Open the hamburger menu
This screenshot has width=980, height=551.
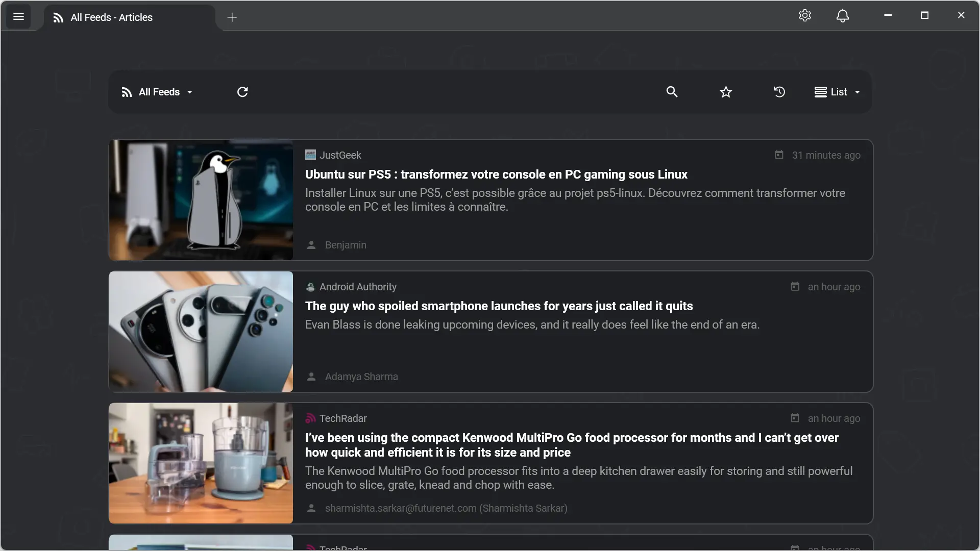(18, 17)
